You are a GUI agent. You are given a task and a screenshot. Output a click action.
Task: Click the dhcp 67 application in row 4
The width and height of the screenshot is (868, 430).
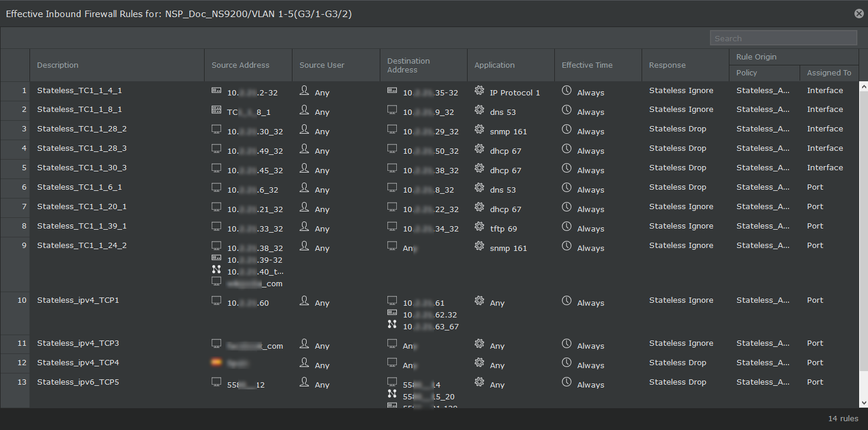(x=505, y=151)
